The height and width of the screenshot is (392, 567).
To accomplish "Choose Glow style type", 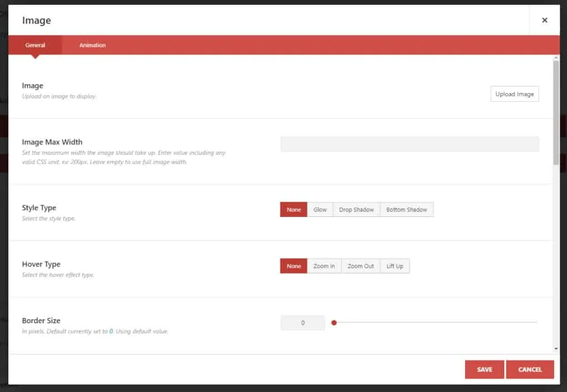I will (320, 210).
